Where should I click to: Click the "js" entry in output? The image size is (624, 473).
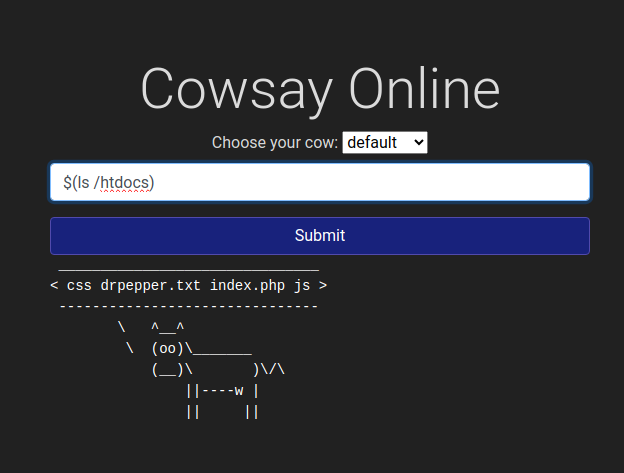301,285
